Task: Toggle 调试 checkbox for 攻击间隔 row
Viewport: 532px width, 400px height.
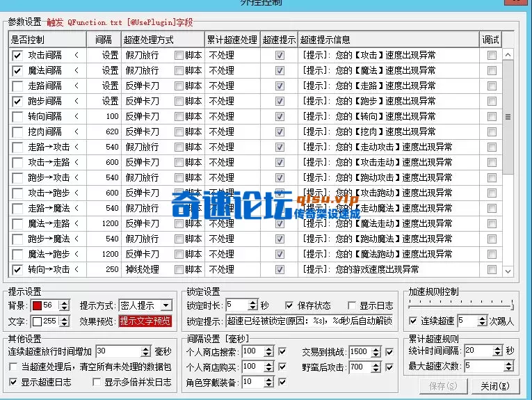Action: pyautogui.click(x=492, y=55)
